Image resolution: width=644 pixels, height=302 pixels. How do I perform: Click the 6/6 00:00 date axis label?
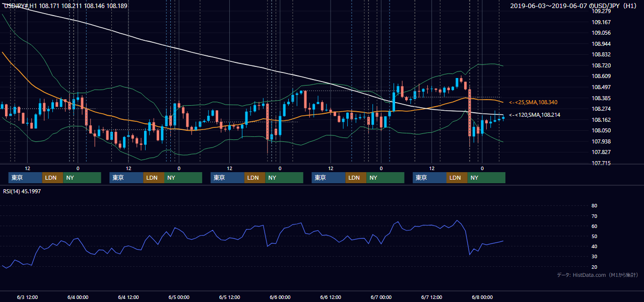pyautogui.click(x=280, y=297)
